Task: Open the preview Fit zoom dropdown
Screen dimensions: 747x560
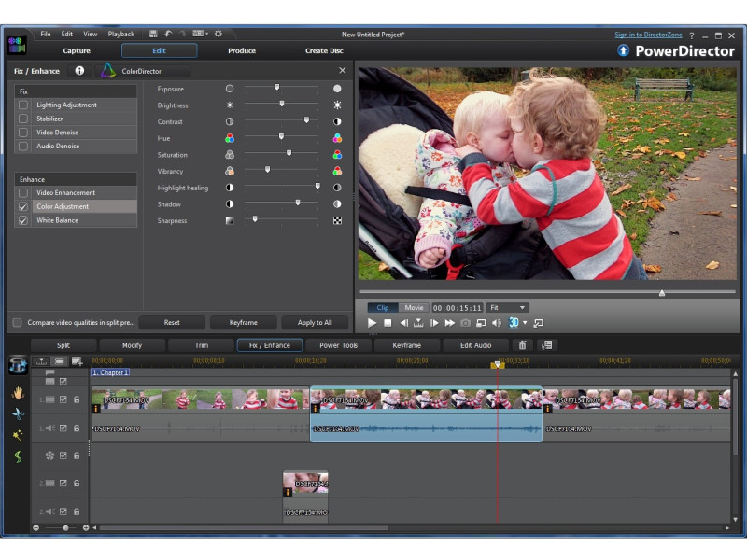Action: [x=507, y=308]
